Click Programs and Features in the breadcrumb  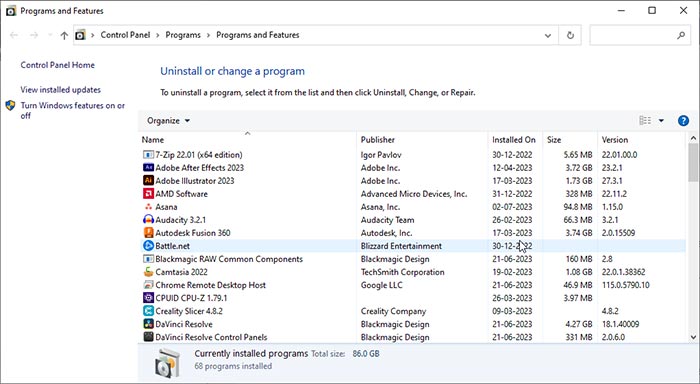[258, 35]
